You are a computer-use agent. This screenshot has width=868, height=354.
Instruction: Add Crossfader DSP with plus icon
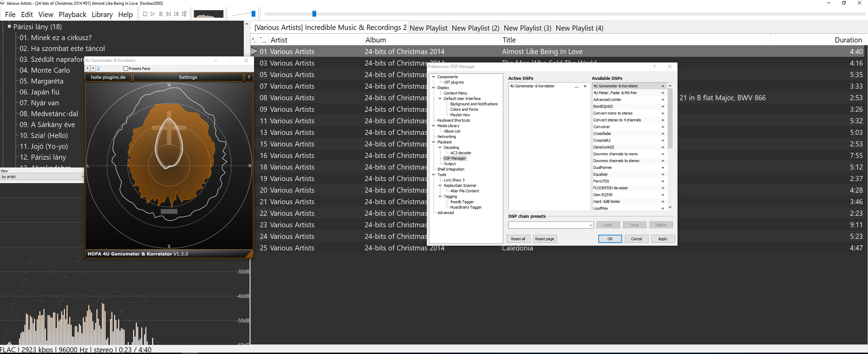point(663,134)
